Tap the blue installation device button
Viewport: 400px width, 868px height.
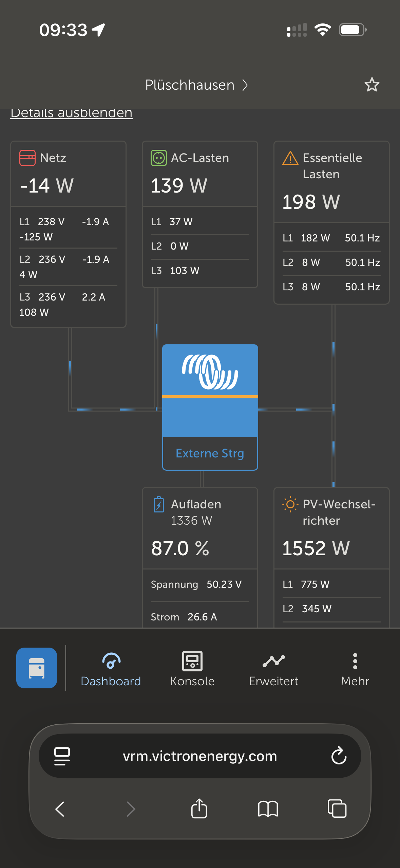pos(37,668)
